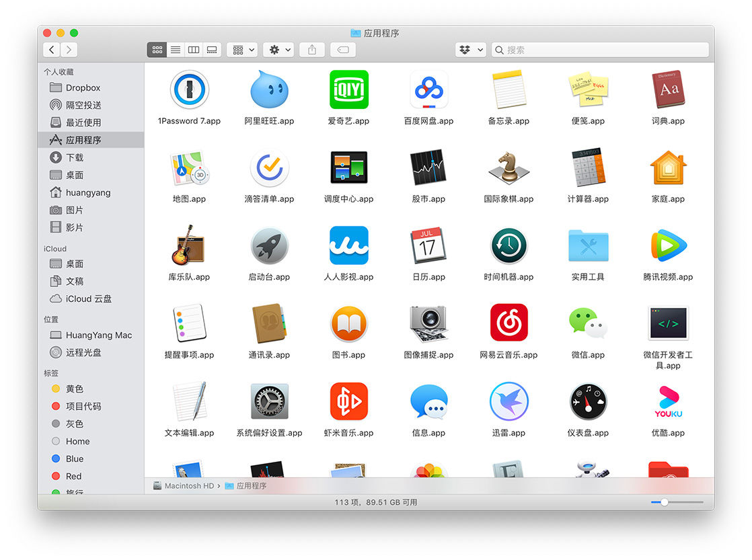Select huangyang home folder in sidebar
The width and height of the screenshot is (752, 560).
tap(91, 192)
